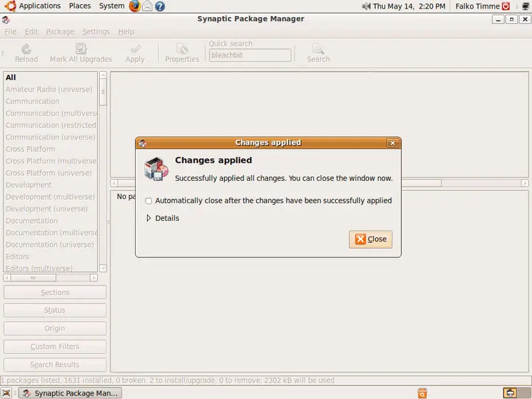Open the System menu
Viewport: 532px width, 399px height.
[x=112, y=6]
